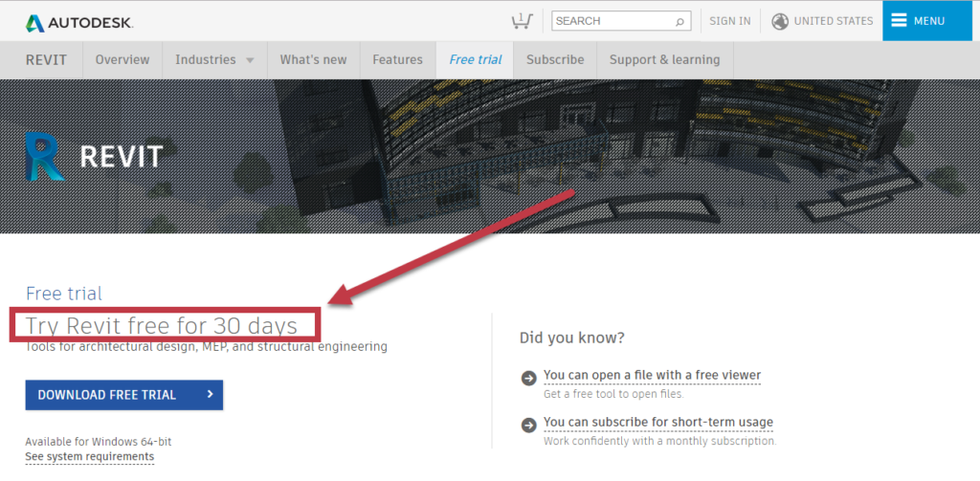
Task: Switch to the Overview tab
Action: tap(122, 60)
